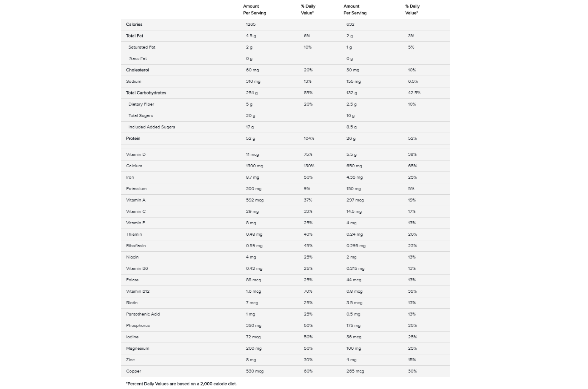Click the 42.5% carbohydrates daily value
Image resolution: width=588 pixels, height=389 pixels.
[x=414, y=93]
